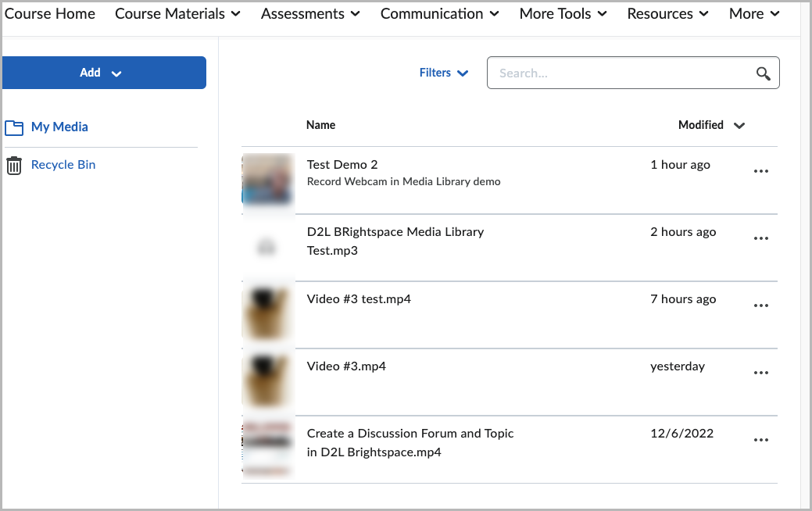Viewport: 812px width, 511px height.
Task: Click the Record Webcam in Media Library demo description
Action: point(404,182)
